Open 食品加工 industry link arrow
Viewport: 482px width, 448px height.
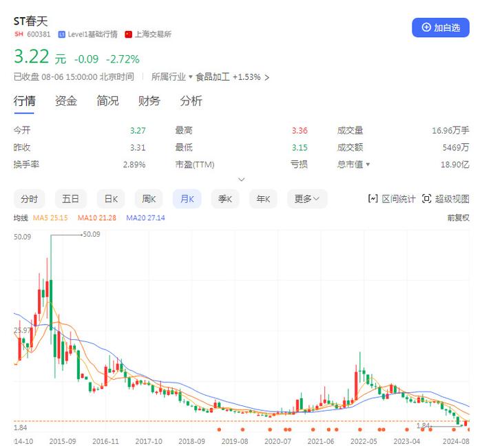267,78
